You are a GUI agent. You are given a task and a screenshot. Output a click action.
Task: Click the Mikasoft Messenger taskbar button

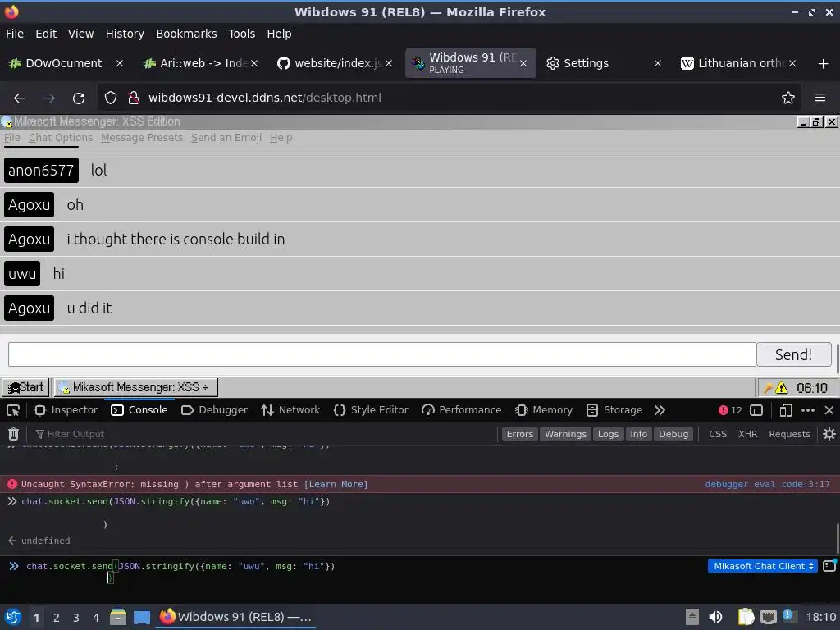point(136,387)
